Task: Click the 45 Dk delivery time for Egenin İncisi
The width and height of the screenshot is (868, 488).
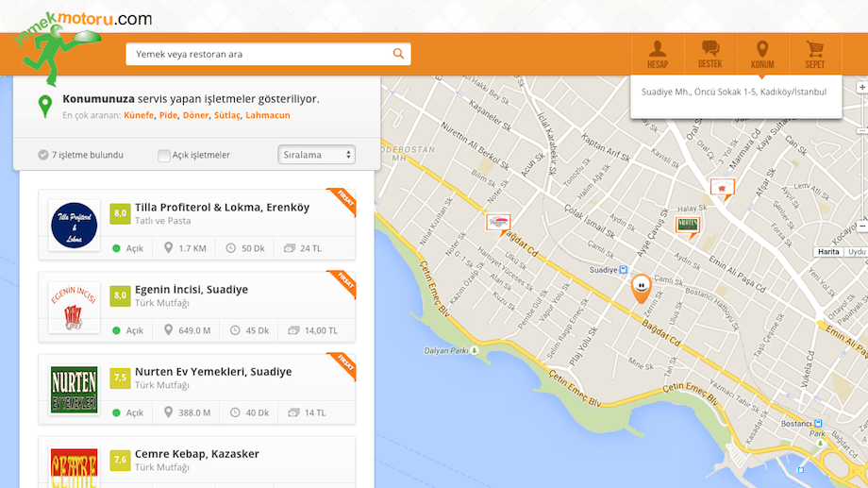Action: pyautogui.click(x=250, y=330)
